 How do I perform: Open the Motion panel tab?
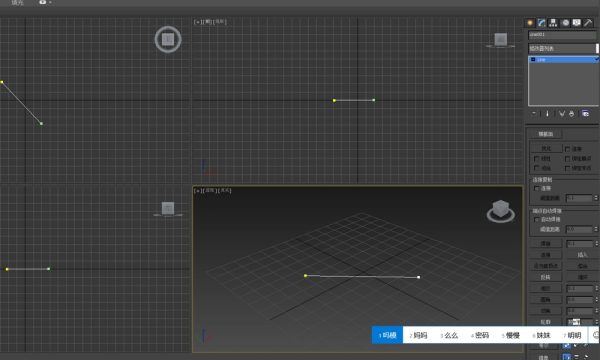pyautogui.click(x=565, y=23)
